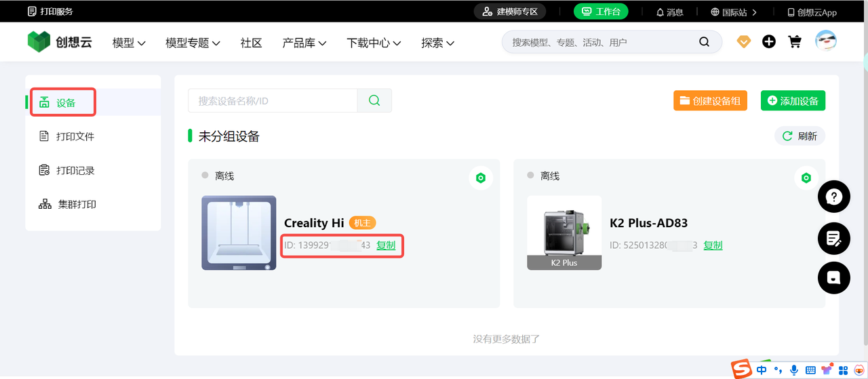Click the 创想云App link
The height and width of the screenshot is (379, 868).
812,12
